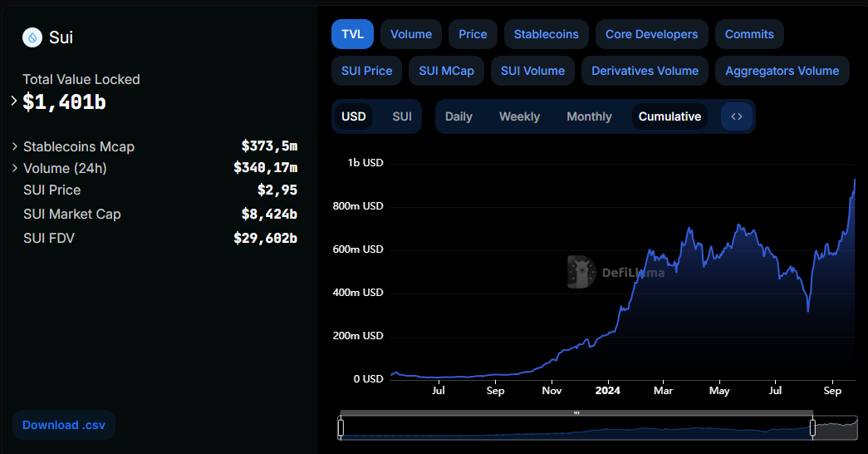Screen dimensions: 868x454
Task: Toggle the Commits chart series
Action: tap(749, 34)
